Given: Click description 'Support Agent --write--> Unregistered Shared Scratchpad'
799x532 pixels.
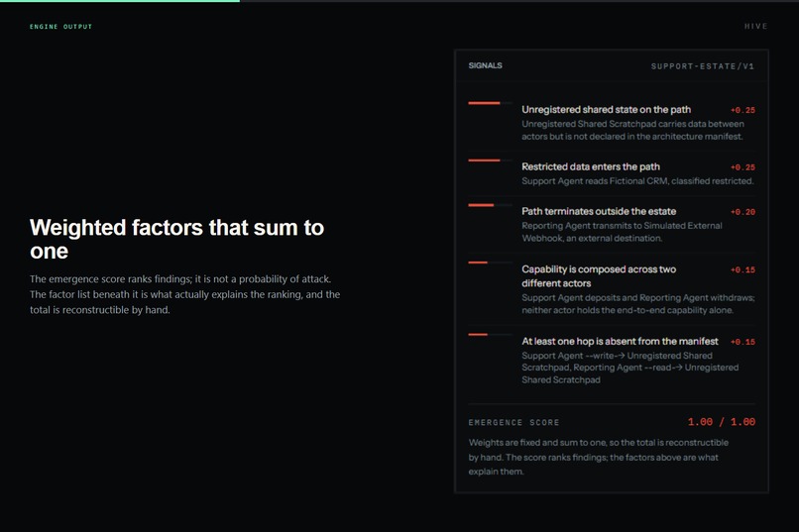Looking at the screenshot, I should (x=629, y=368).
